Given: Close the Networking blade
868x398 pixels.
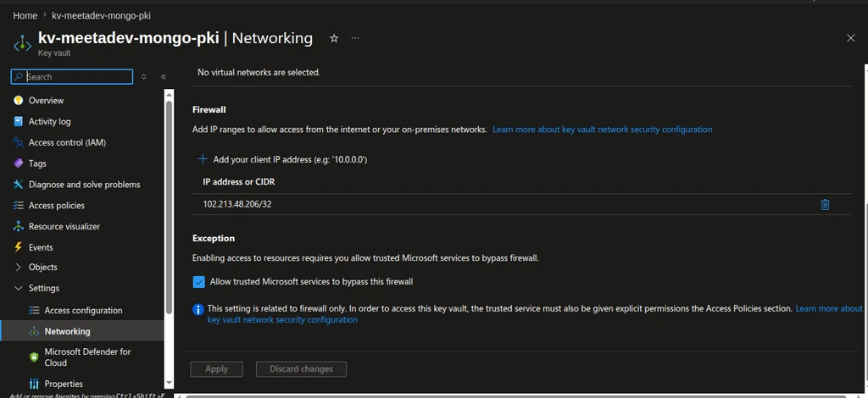Looking at the screenshot, I should point(851,38).
